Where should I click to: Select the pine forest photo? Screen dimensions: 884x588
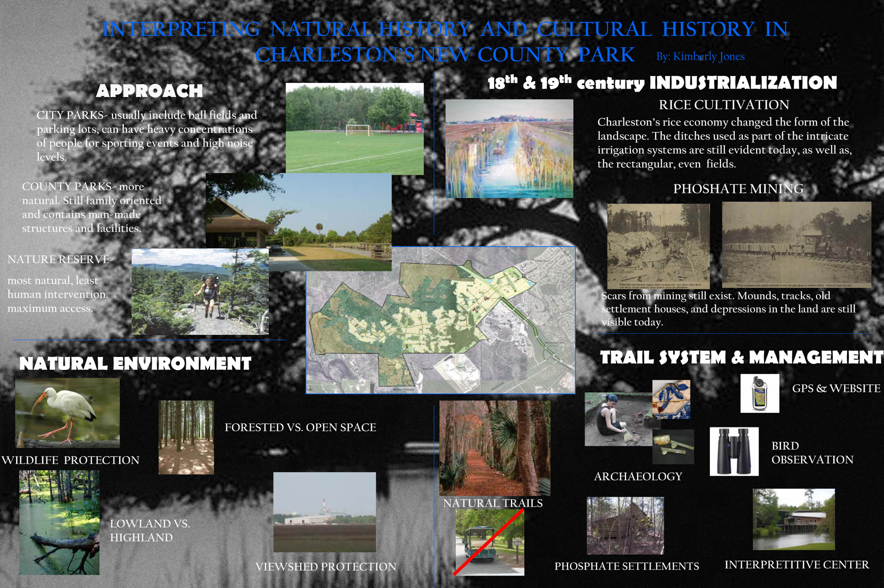point(186,437)
